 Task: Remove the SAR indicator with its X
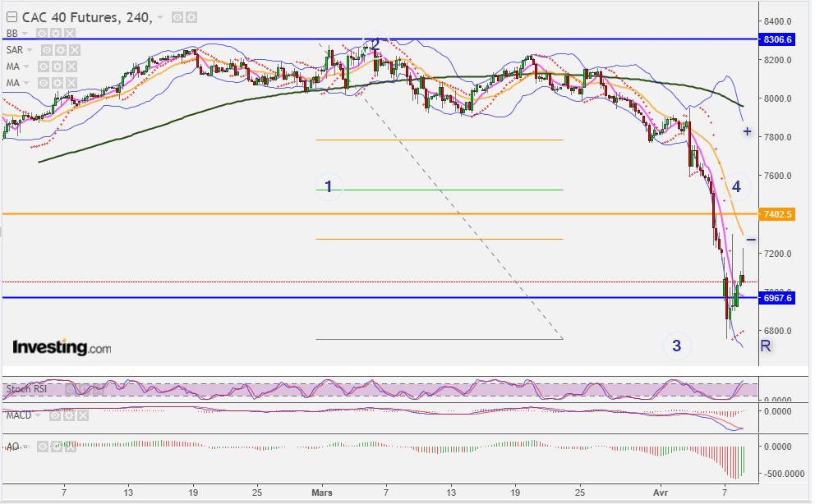click(x=75, y=50)
